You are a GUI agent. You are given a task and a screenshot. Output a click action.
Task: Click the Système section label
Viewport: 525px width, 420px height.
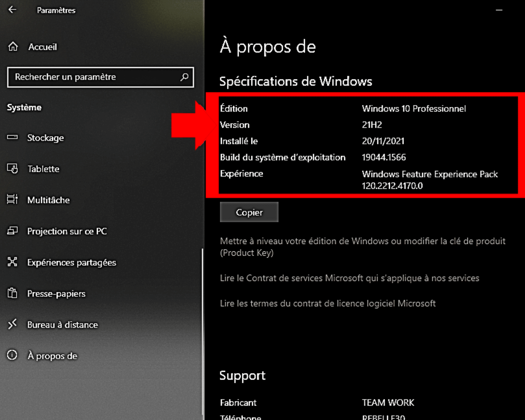click(x=24, y=107)
